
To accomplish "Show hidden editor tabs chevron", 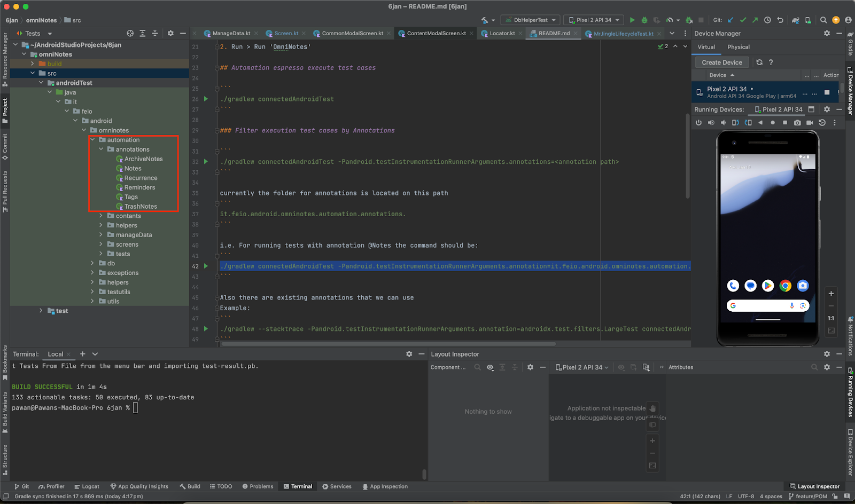I will 672,33.
